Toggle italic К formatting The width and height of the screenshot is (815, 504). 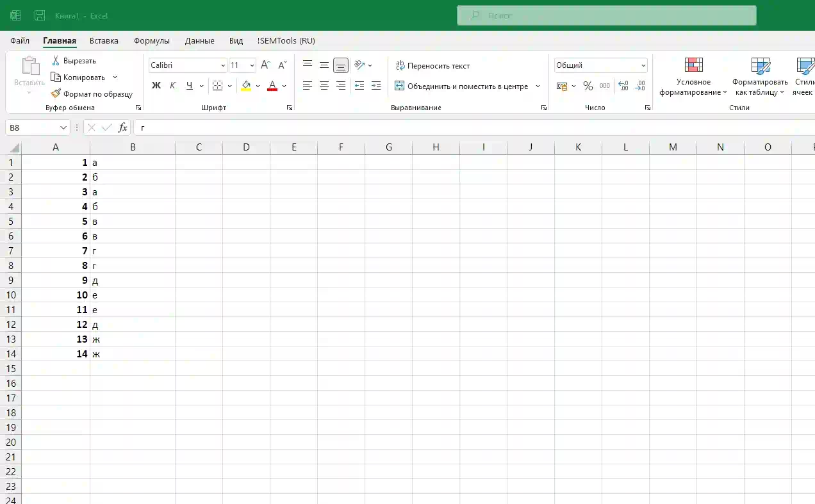click(x=172, y=86)
